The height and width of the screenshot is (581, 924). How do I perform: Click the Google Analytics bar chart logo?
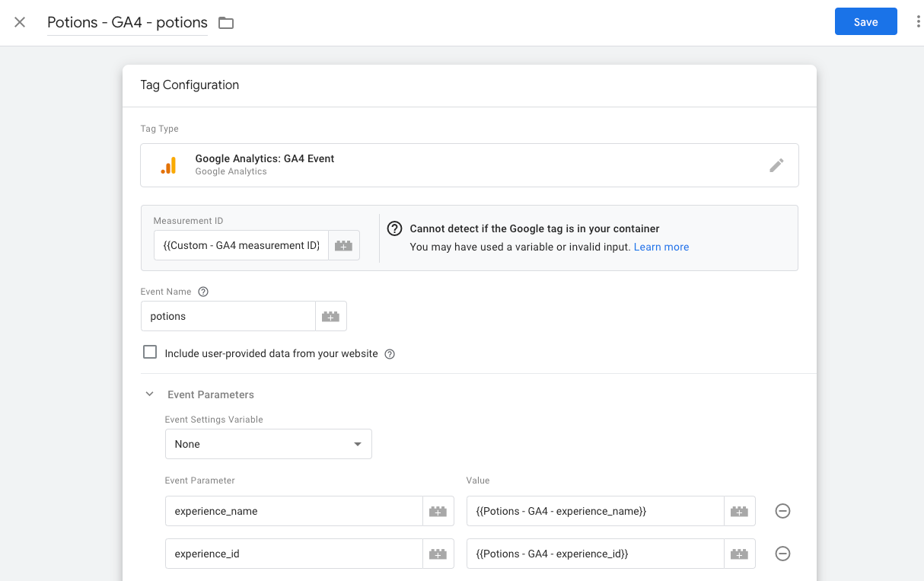point(168,165)
